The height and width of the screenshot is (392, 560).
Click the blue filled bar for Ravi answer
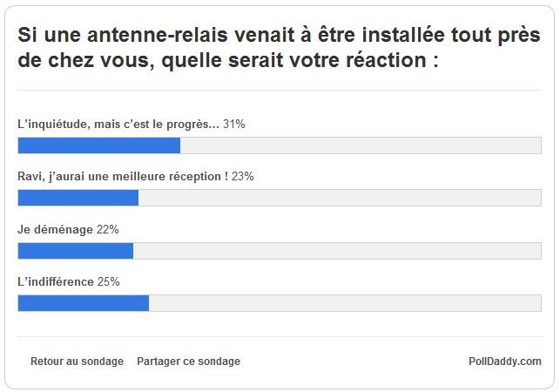[78, 198]
